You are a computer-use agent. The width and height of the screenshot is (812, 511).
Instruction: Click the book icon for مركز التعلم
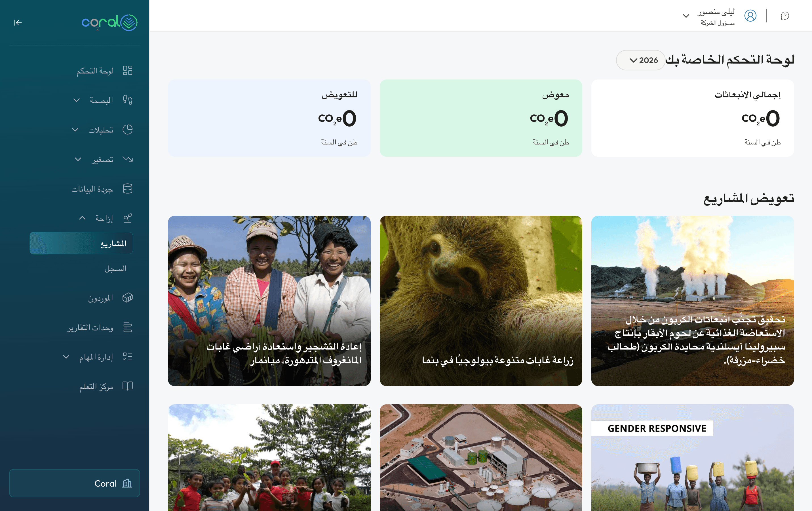[x=127, y=386]
